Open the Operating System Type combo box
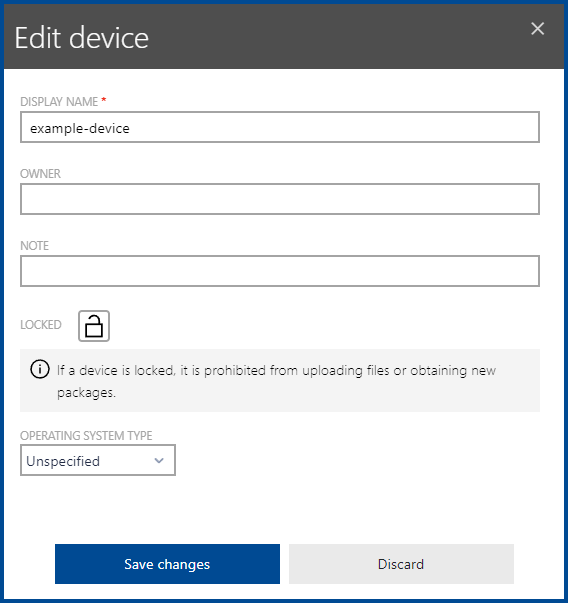This screenshot has height=603, width=568. click(98, 460)
